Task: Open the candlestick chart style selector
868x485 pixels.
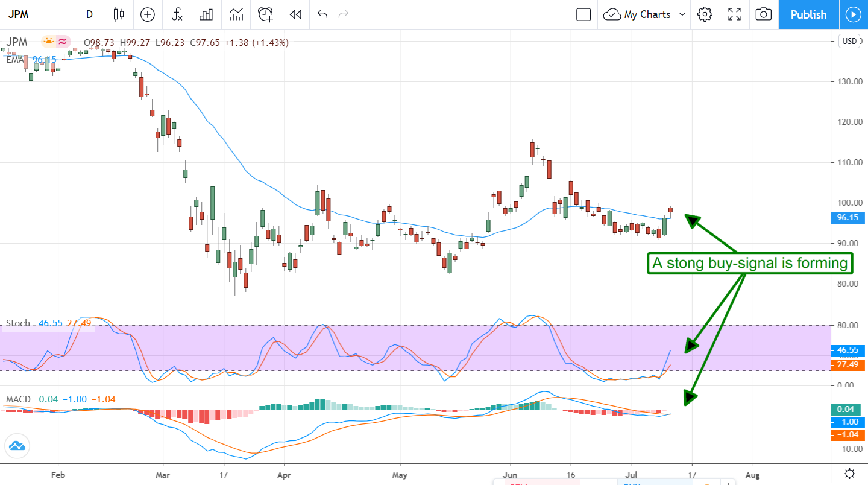Action: 119,14
